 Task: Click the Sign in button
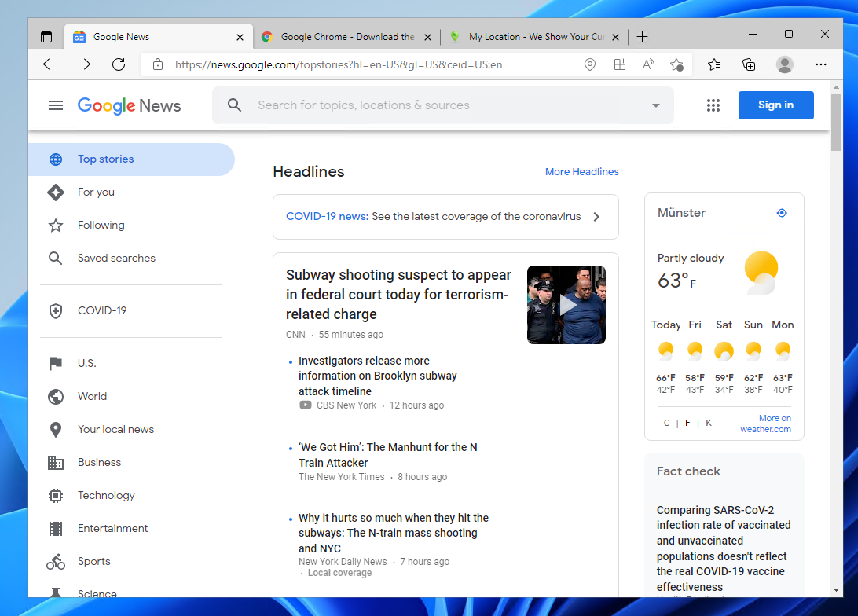point(775,105)
